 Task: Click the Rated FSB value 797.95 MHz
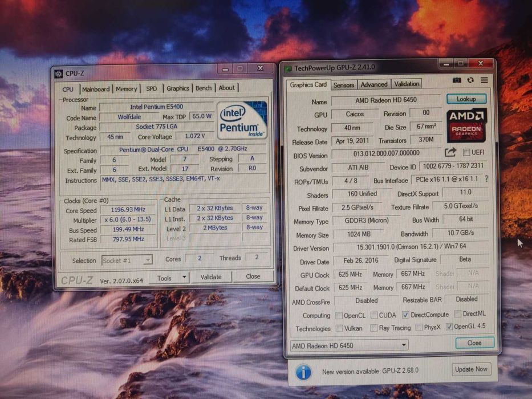point(128,239)
